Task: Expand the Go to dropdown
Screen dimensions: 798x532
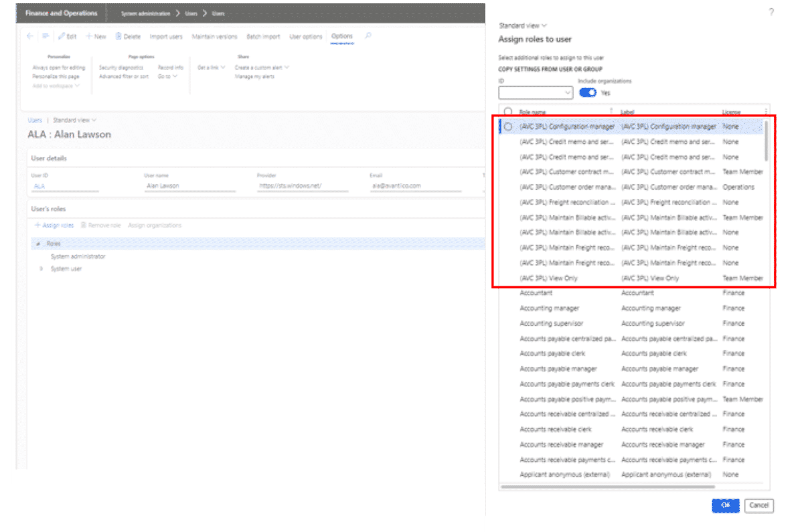Action: [x=168, y=76]
